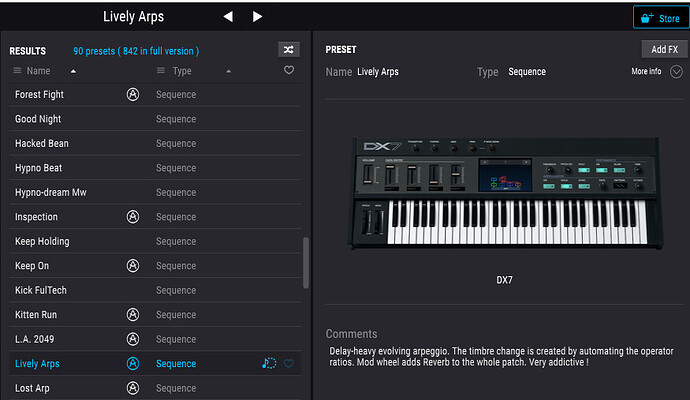
Task: Click preset Type value Sequence
Action: 527,72
